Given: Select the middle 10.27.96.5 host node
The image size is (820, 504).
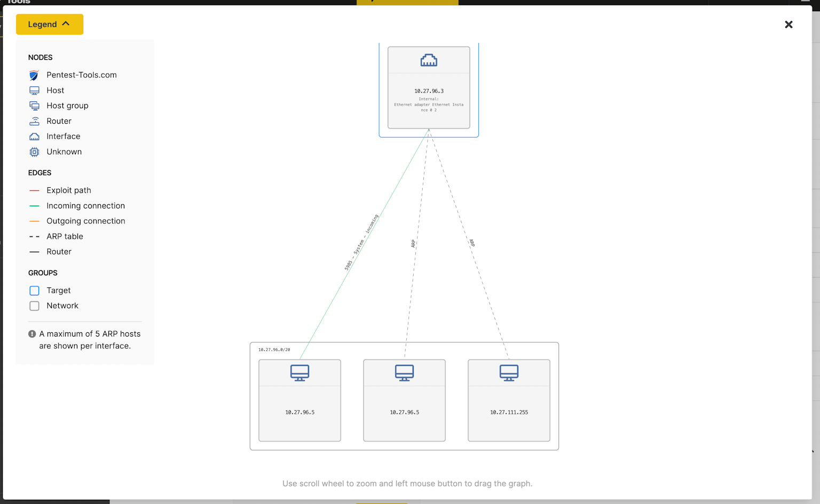Looking at the screenshot, I should [404, 401].
